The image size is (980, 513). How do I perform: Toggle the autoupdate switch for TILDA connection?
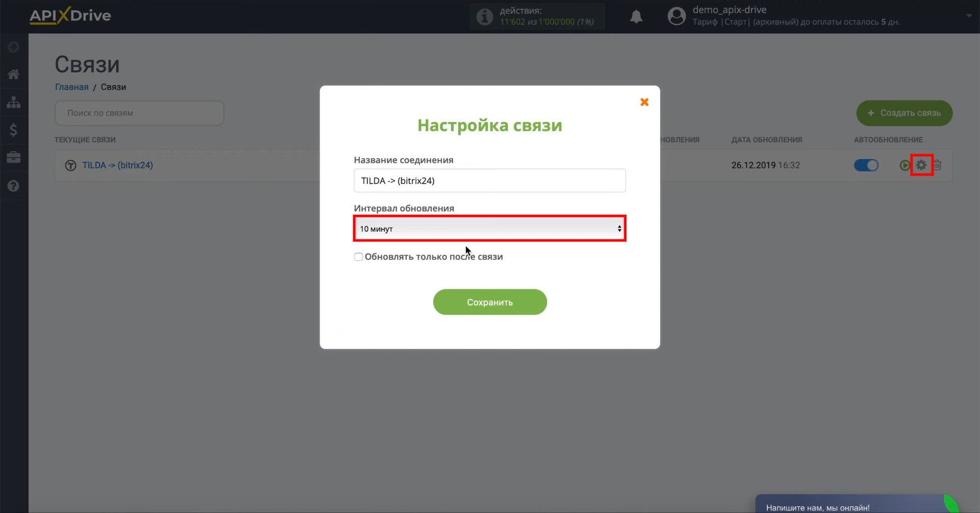866,165
